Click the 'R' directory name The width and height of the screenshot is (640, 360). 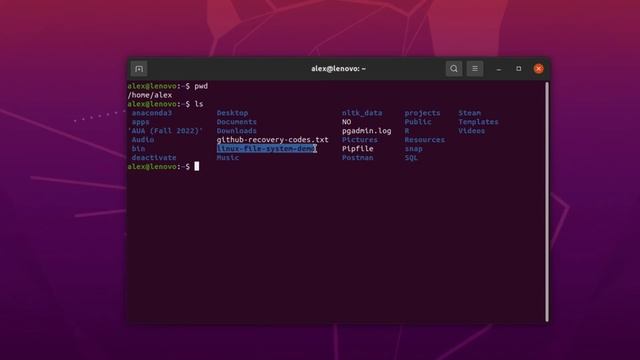[407, 131]
